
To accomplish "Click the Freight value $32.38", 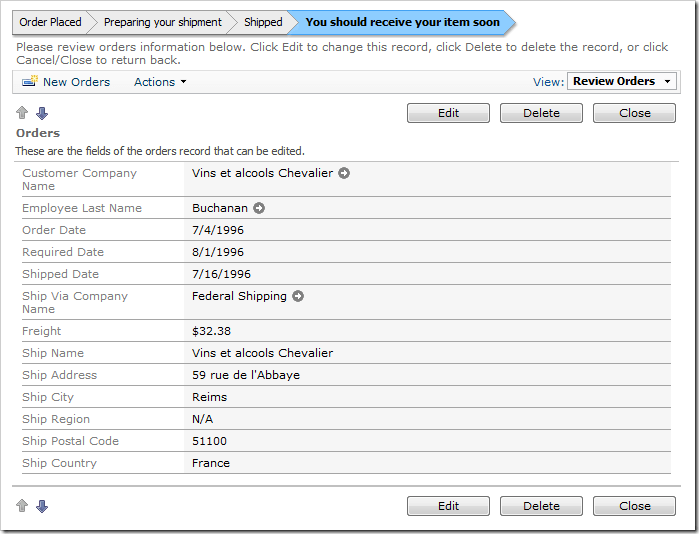I will point(211,331).
